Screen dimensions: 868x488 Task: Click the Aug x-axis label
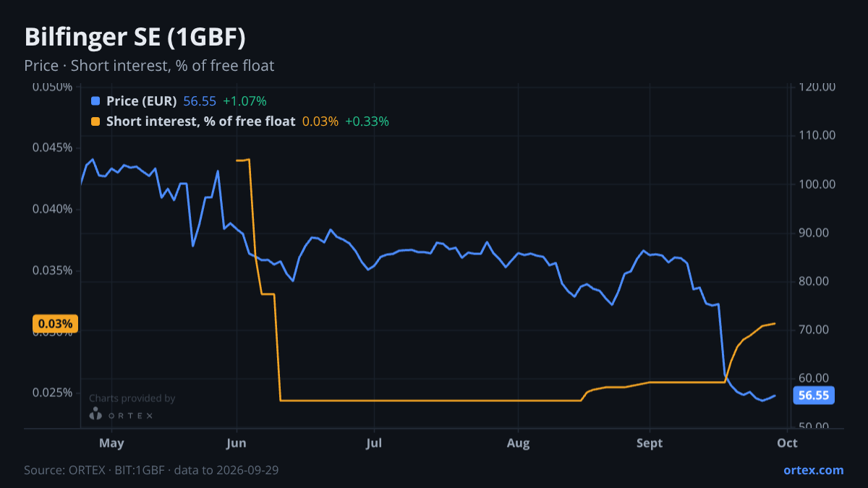tap(518, 442)
